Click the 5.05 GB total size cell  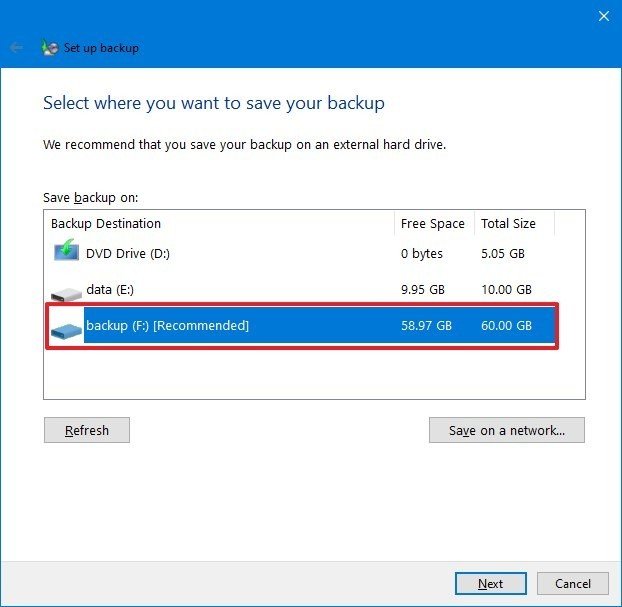click(x=503, y=254)
